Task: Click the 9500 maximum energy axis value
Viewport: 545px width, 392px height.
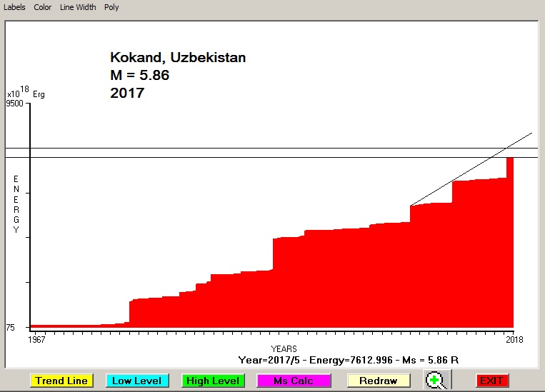Action: pos(15,104)
